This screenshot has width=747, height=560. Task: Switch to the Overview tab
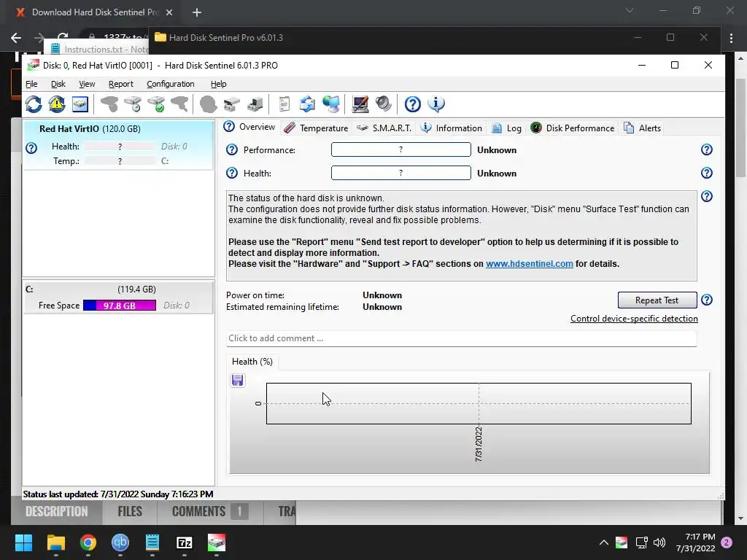click(249, 127)
